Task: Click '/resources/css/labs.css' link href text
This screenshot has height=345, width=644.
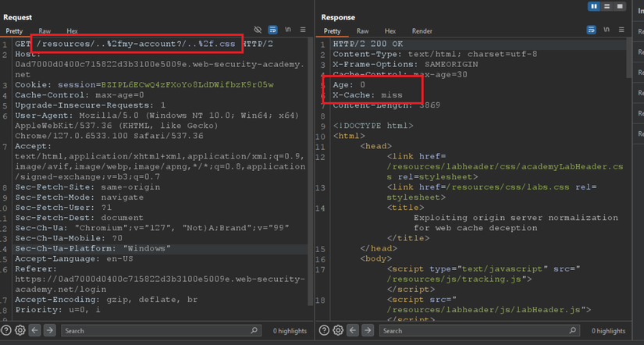Action: pyautogui.click(x=508, y=187)
